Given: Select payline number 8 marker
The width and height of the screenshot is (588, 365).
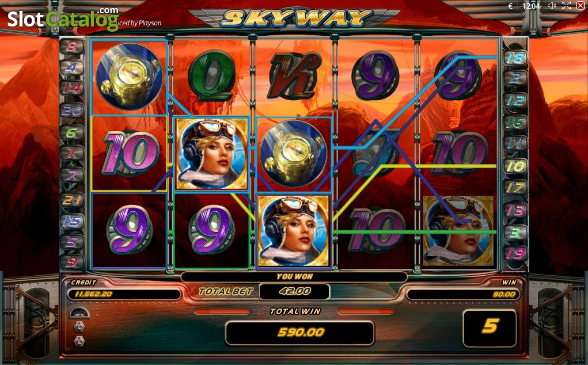Looking at the screenshot, I should (71, 47).
